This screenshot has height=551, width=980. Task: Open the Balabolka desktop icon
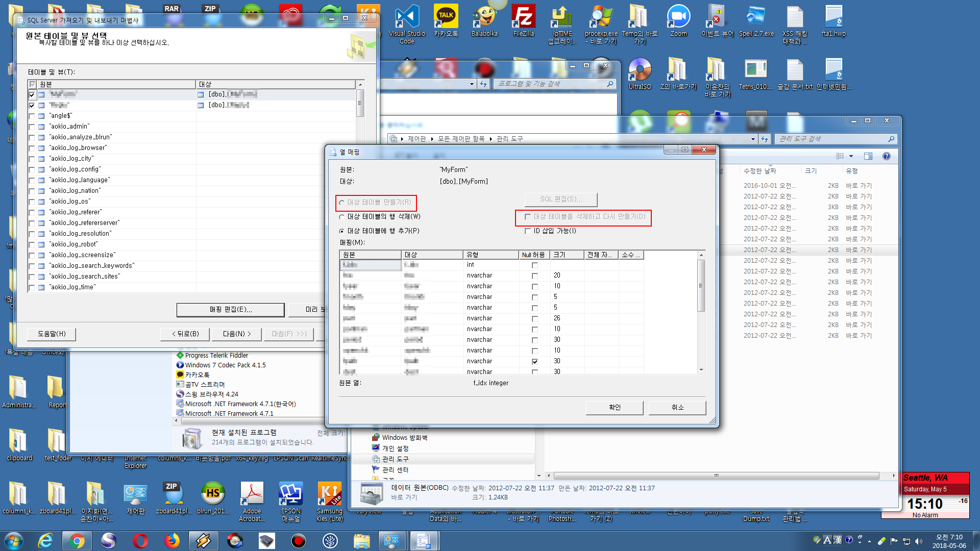coord(484,21)
